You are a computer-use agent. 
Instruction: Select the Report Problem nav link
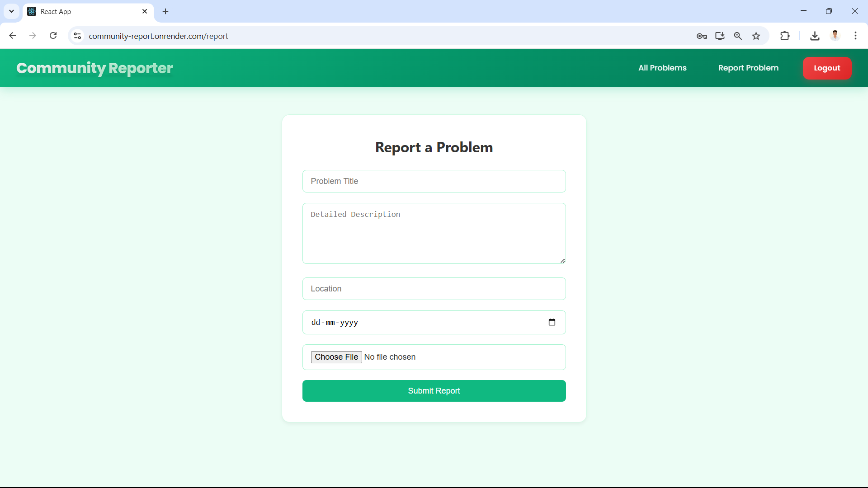[x=748, y=68]
